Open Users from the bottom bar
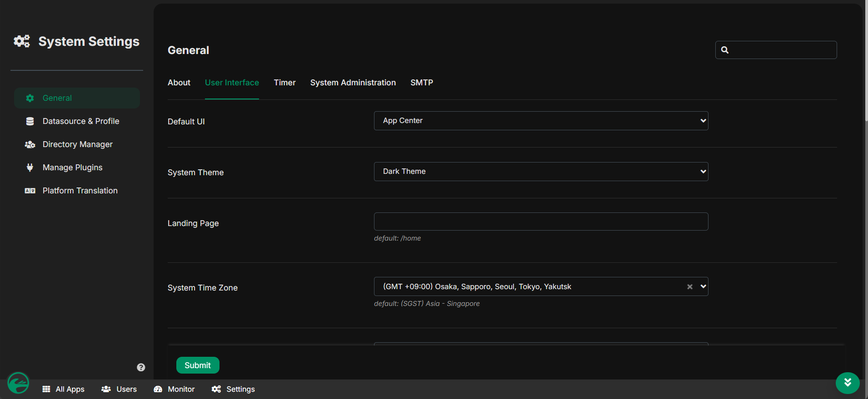 119,389
